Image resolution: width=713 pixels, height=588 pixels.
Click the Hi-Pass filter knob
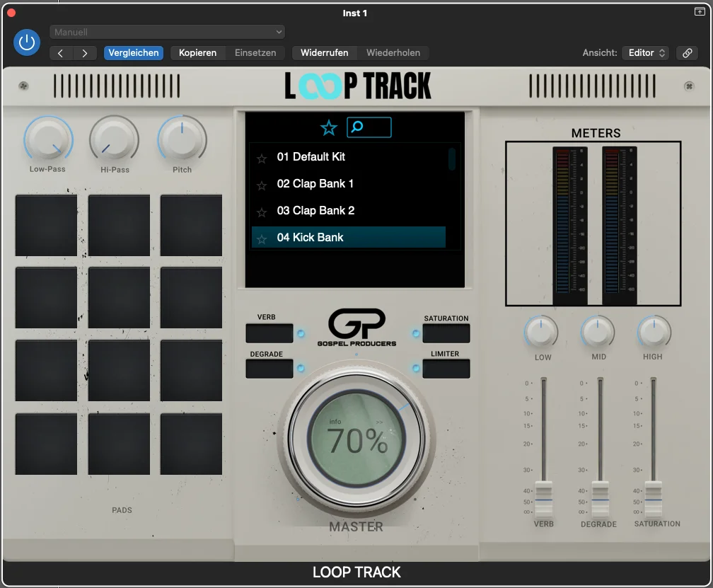(114, 139)
